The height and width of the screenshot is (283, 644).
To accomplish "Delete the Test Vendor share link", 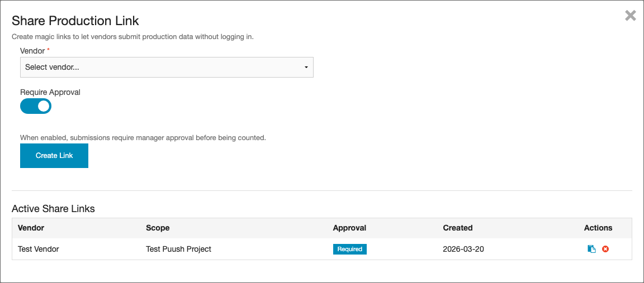I will click(x=605, y=249).
